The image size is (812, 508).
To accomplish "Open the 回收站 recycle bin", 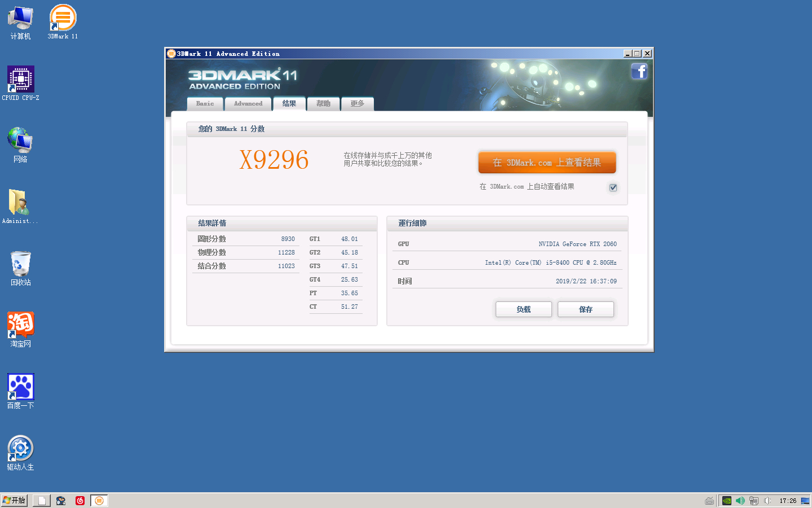I will click(x=20, y=268).
